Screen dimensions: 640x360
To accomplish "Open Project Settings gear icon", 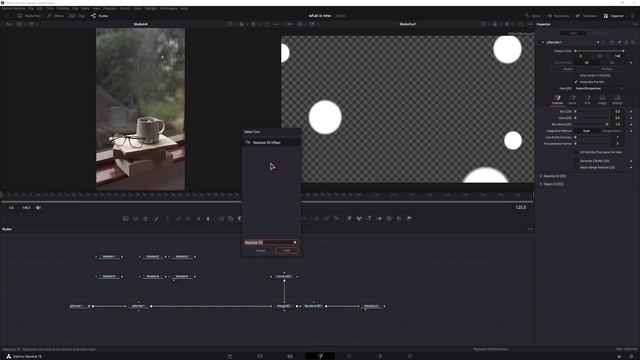I will pyautogui.click(x=631, y=356).
